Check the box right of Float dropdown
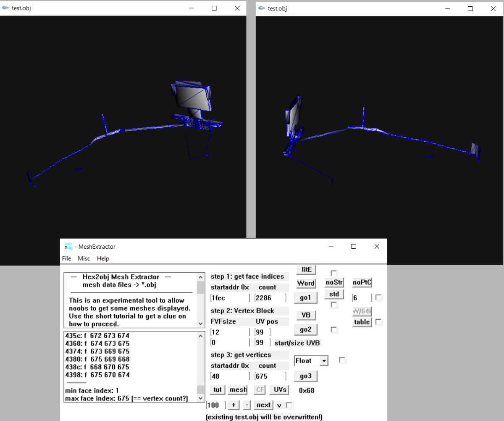The image size is (504, 421). (x=342, y=360)
